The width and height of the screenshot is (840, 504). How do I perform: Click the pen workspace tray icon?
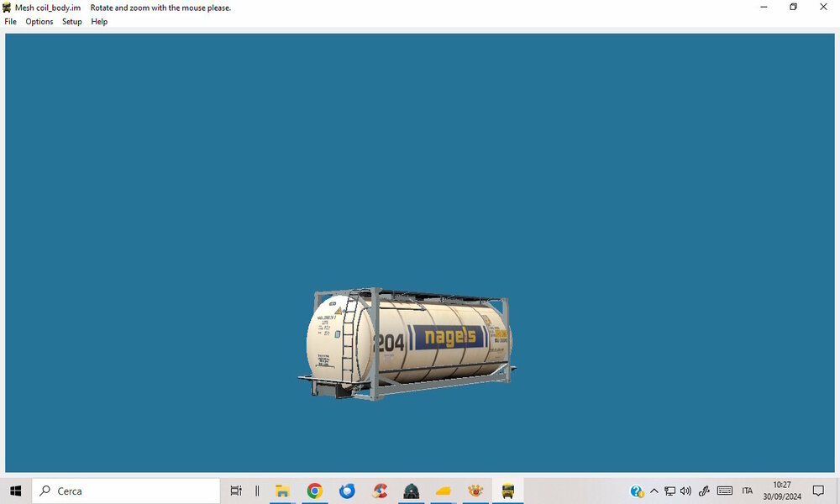(x=704, y=491)
